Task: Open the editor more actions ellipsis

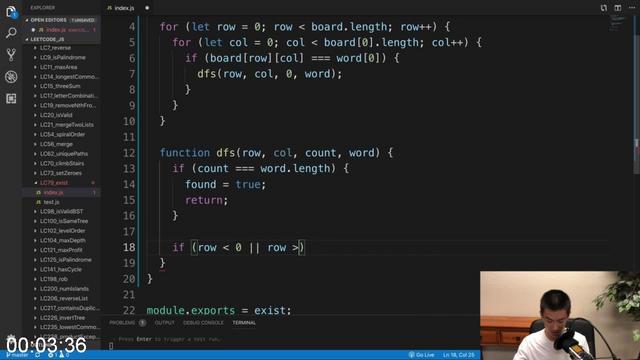Action: [631, 8]
